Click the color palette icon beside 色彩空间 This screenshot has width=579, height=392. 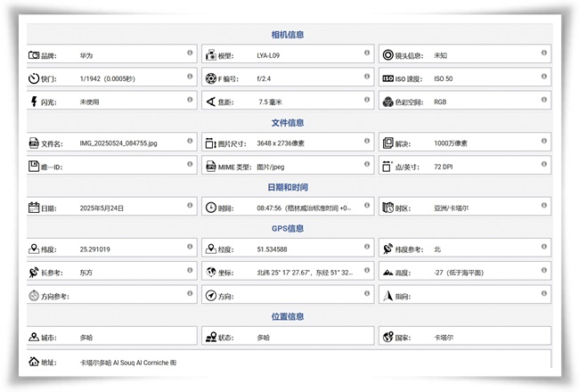(387, 102)
